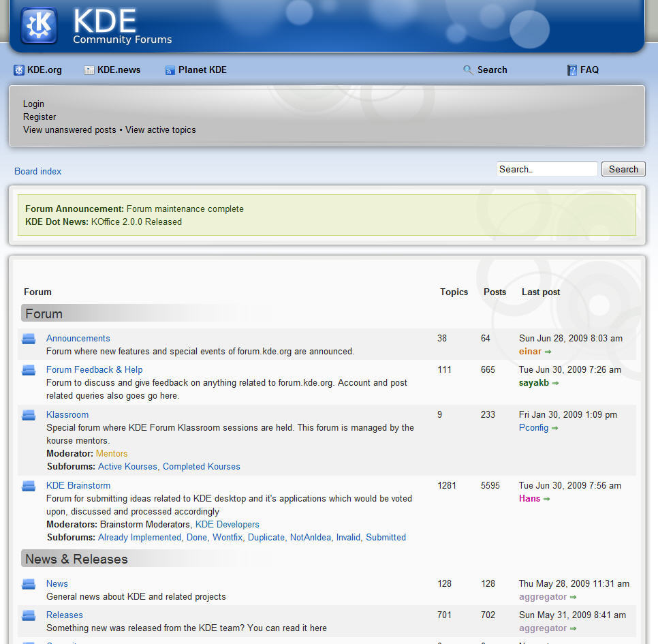Click the Klassroom forum folder icon
Image resolution: width=658 pixels, height=644 pixels.
pyautogui.click(x=29, y=415)
